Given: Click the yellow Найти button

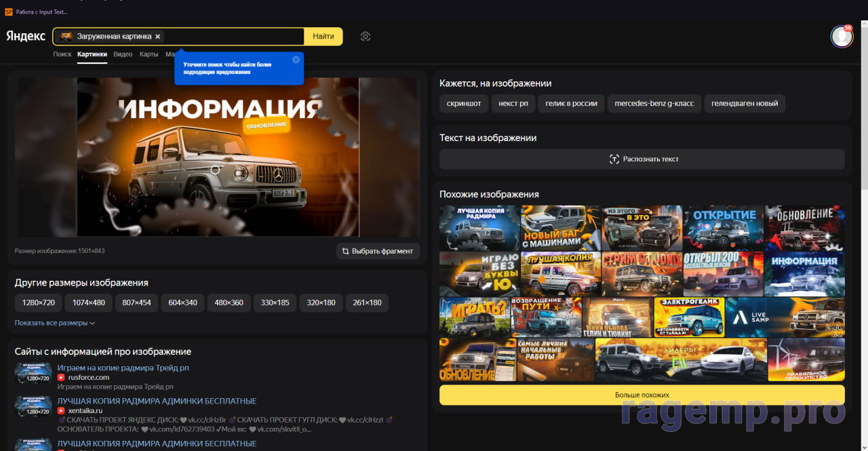Looking at the screenshot, I should [x=323, y=37].
